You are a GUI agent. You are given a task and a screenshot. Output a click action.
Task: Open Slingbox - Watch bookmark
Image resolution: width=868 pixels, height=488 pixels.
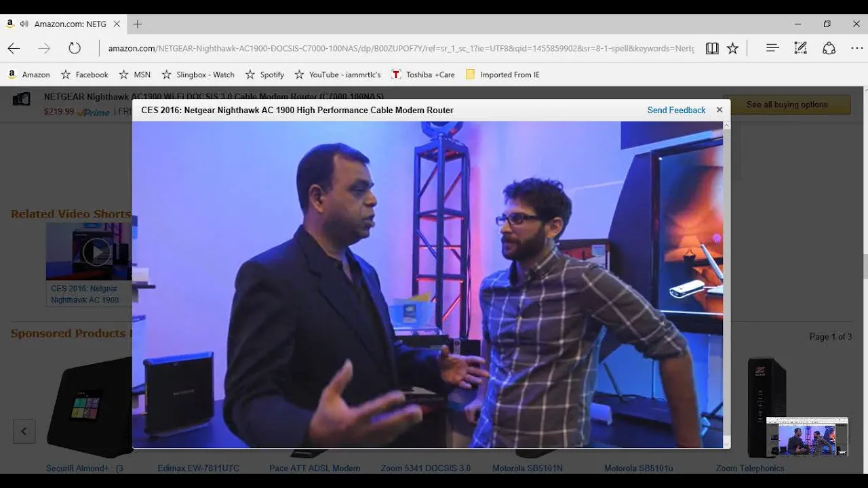click(198, 75)
